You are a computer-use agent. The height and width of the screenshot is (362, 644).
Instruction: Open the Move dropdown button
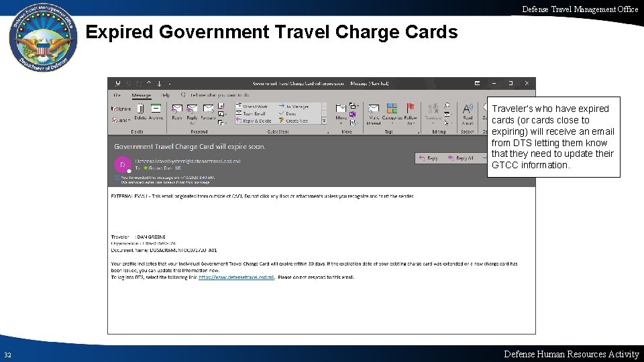point(341,114)
